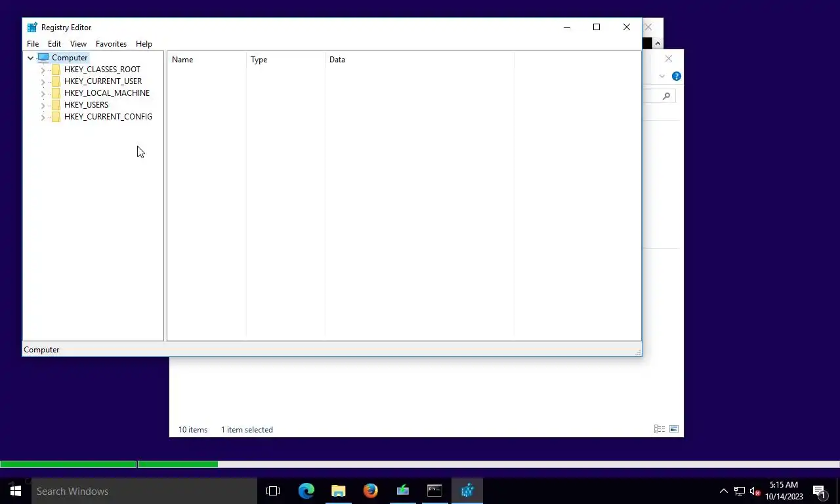Open File Explorer from the taskbar

point(338,491)
